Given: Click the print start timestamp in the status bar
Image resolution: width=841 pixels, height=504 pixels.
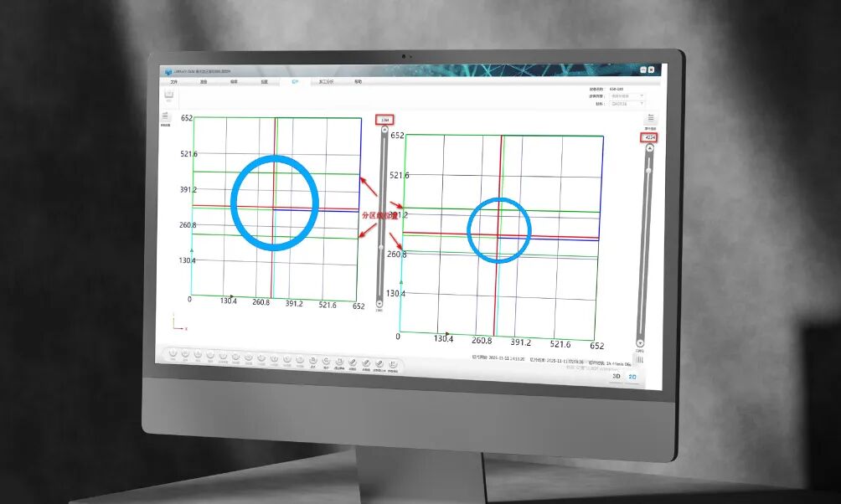Looking at the screenshot, I should (498, 358).
